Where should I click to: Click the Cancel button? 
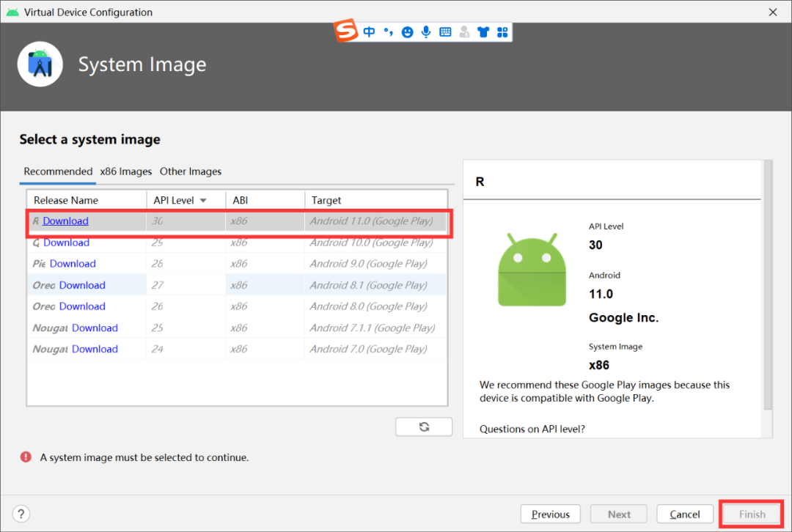pyautogui.click(x=684, y=514)
